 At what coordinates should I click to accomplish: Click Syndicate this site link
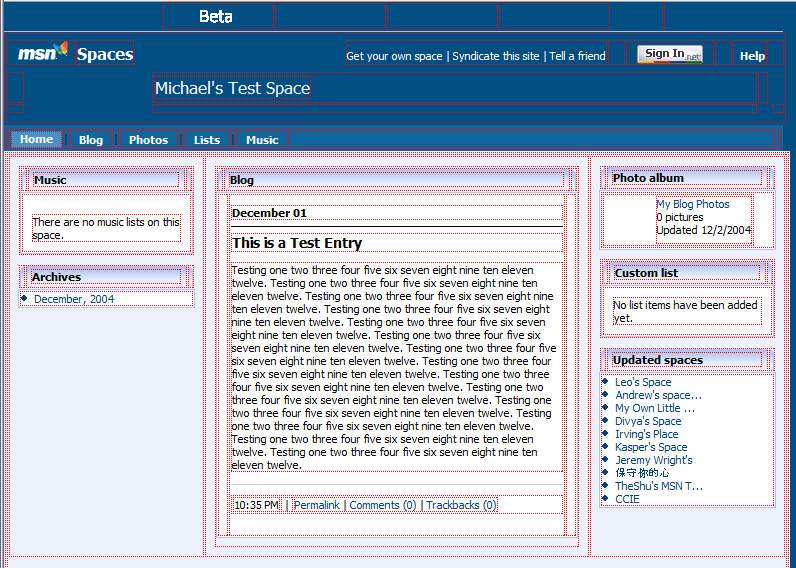click(495, 56)
